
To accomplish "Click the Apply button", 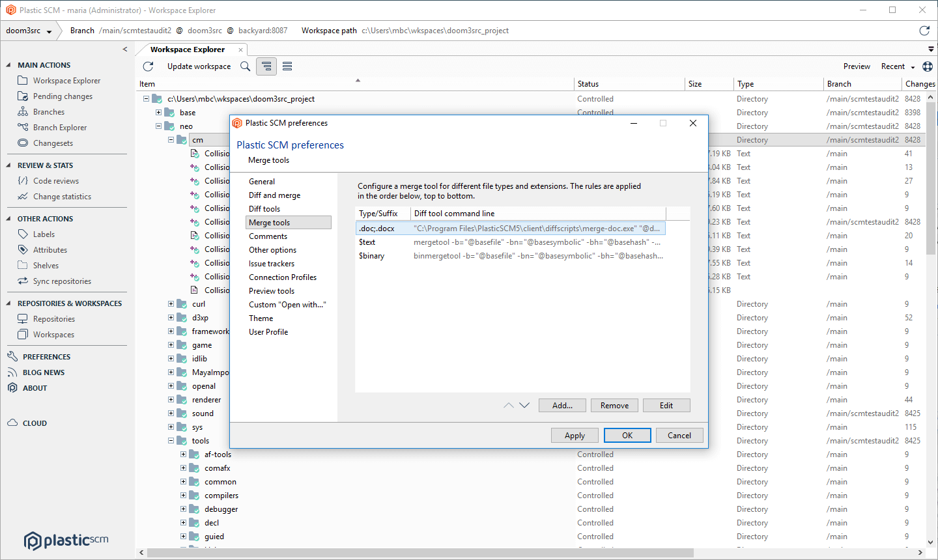I will pyautogui.click(x=575, y=436).
